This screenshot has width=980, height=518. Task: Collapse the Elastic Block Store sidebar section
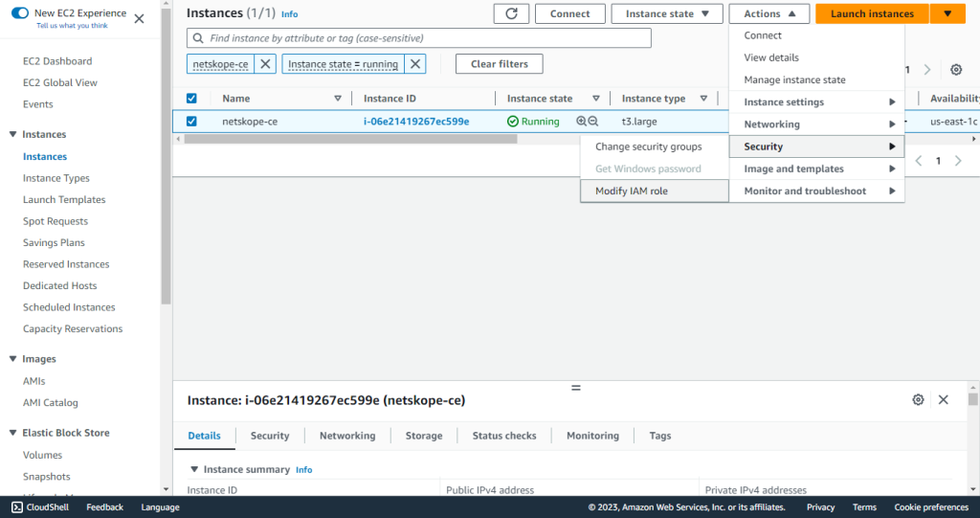(x=13, y=433)
